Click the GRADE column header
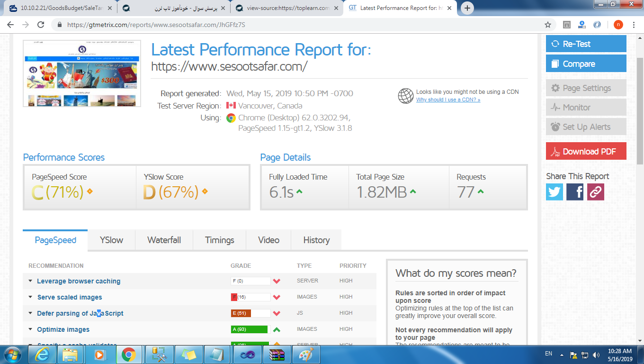This screenshot has width=644, height=364. 241,266
